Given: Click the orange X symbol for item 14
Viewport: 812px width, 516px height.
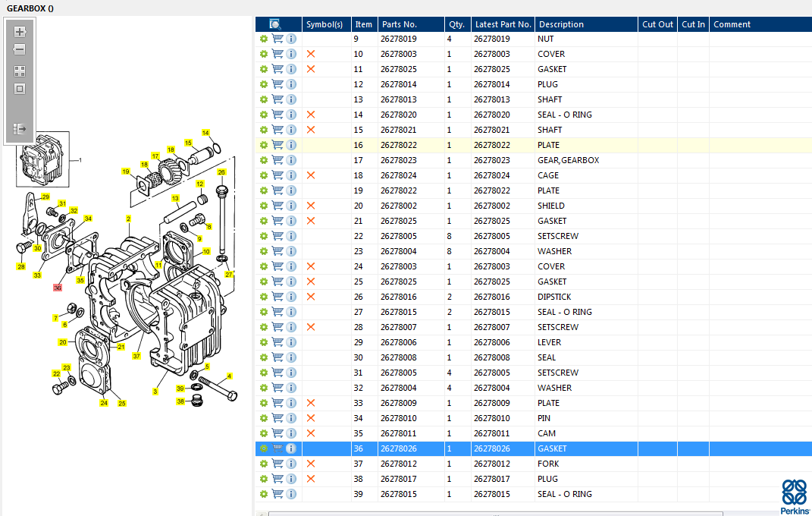Looking at the screenshot, I should coord(311,115).
